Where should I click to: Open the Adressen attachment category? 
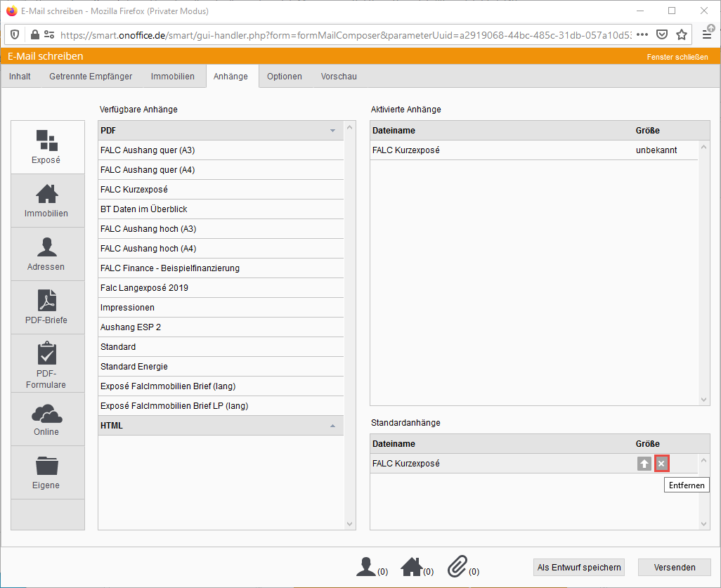pyautogui.click(x=47, y=254)
